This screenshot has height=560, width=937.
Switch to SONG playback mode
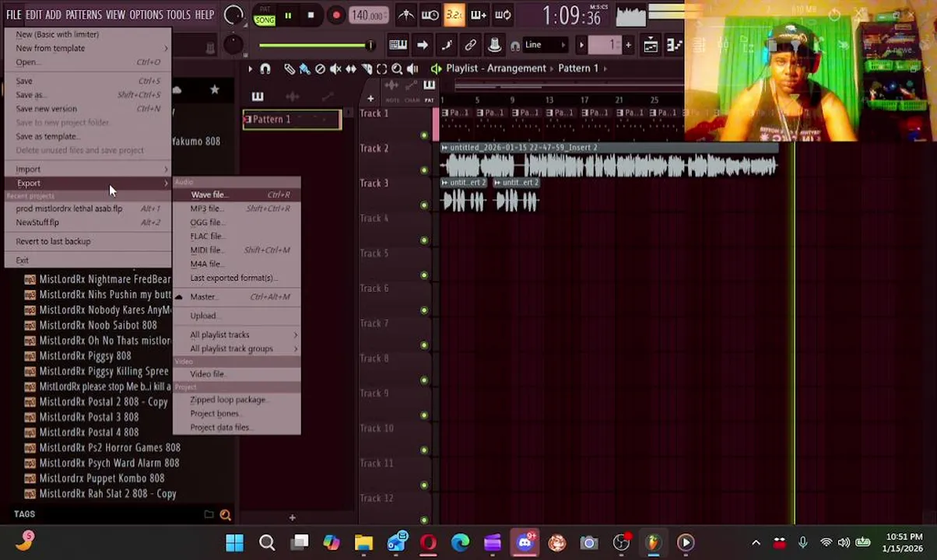(x=265, y=19)
